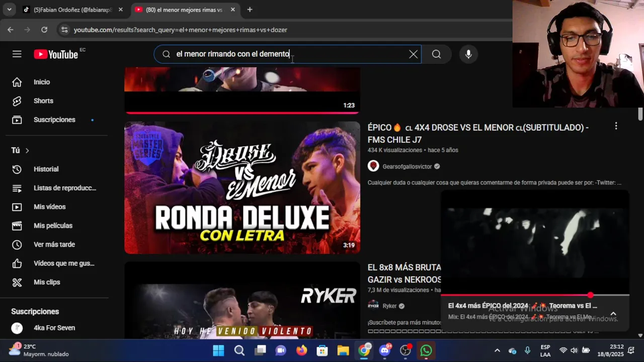Click the 434 K visualizaciones text
The height and width of the screenshot is (362, 644).
click(x=395, y=150)
